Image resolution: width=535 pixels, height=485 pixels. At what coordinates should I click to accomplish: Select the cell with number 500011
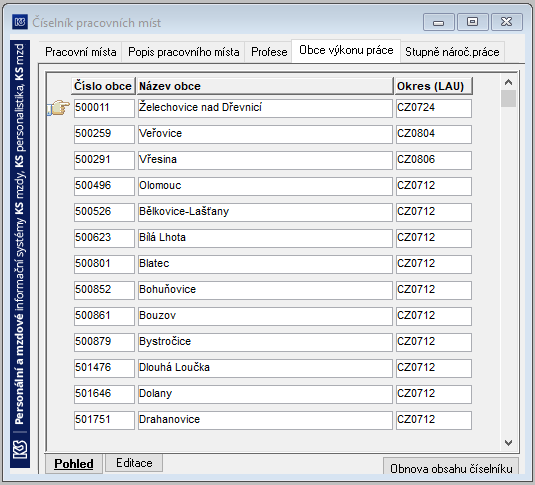104,108
